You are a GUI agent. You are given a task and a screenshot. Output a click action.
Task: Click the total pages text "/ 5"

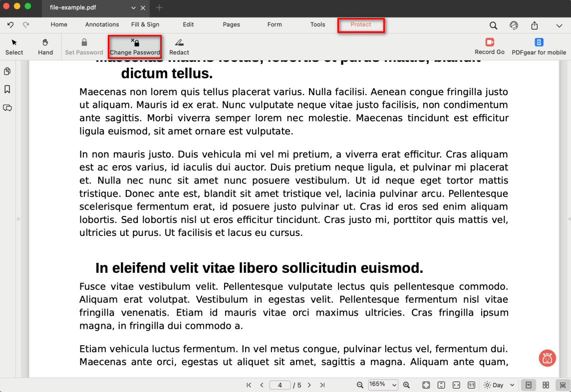tap(297, 385)
